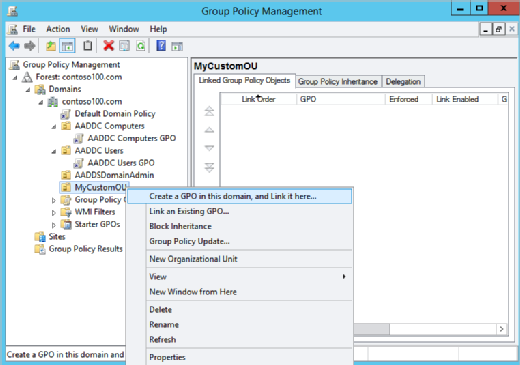Select MyCustomOU in the tree
Viewport: 520px width, 365px height.
pyautogui.click(x=94, y=188)
